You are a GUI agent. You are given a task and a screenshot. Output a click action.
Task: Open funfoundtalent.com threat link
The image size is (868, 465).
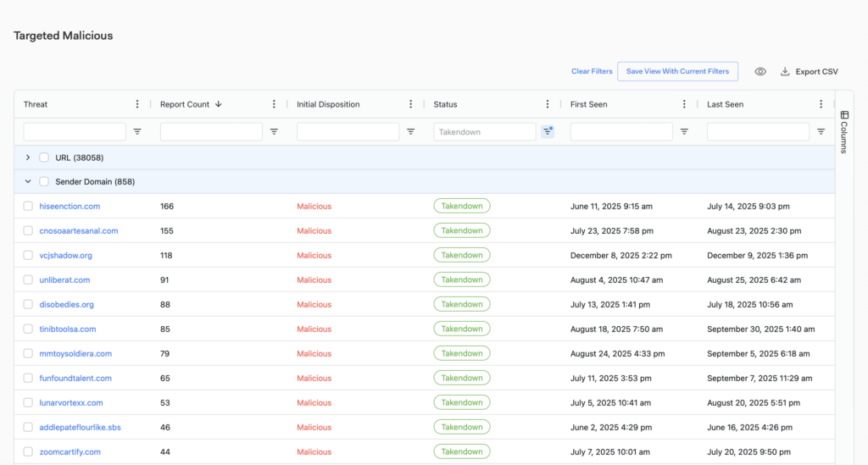point(75,379)
